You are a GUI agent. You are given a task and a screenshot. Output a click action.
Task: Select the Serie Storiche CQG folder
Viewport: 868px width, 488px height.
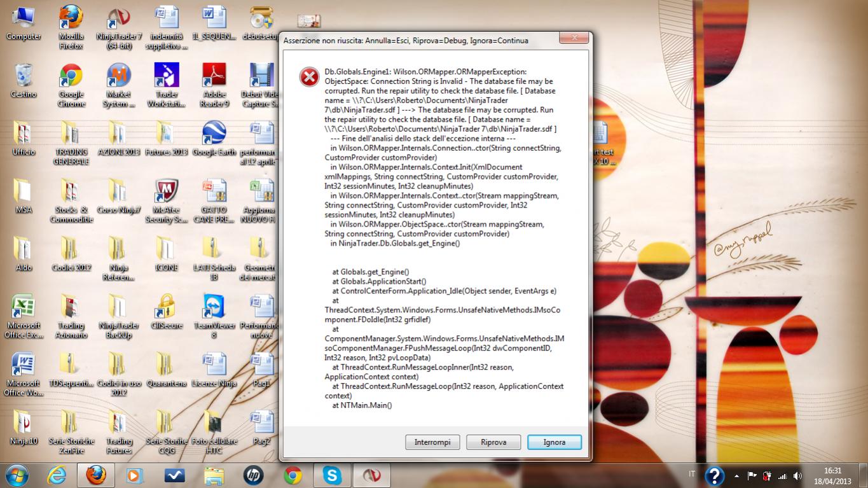coord(167,432)
